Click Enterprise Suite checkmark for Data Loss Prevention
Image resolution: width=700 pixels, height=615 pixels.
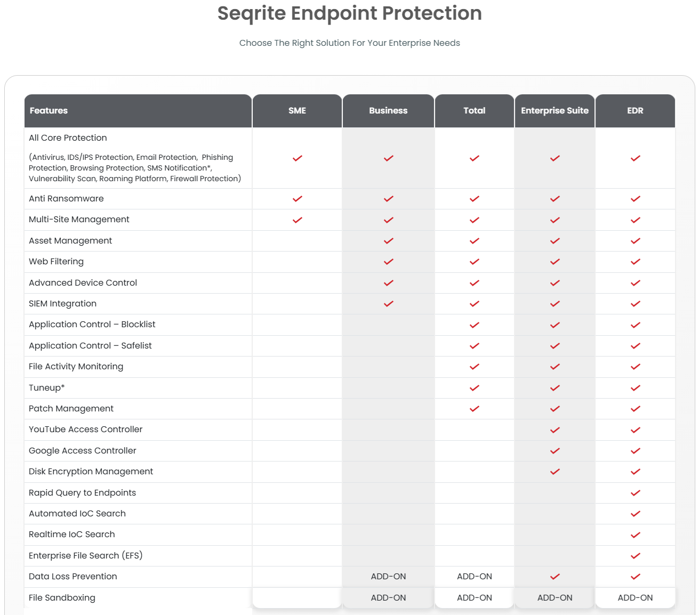pos(555,577)
